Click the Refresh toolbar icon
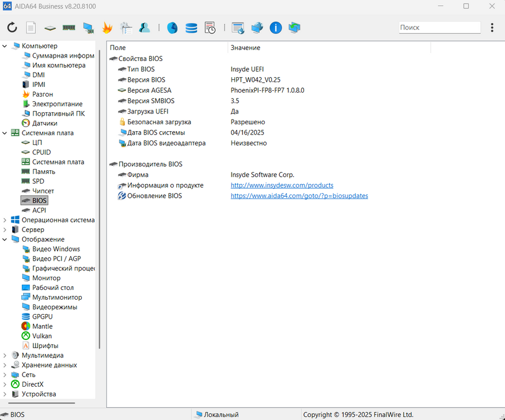The width and height of the screenshot is (505, 420). point(12,28)
